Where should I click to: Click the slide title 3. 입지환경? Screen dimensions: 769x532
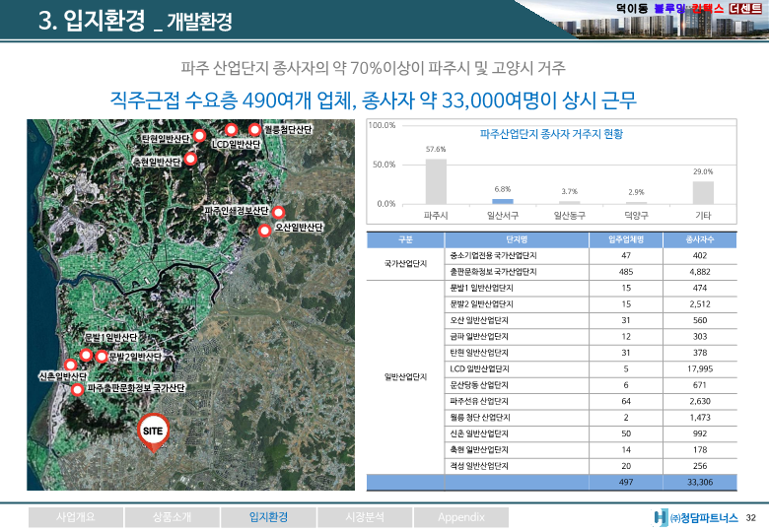(x=92, y=20)
